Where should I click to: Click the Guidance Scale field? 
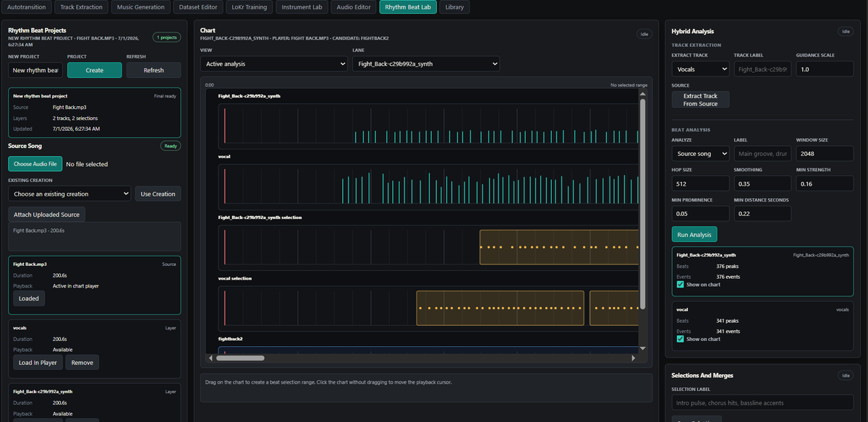(x=825, y=69)
